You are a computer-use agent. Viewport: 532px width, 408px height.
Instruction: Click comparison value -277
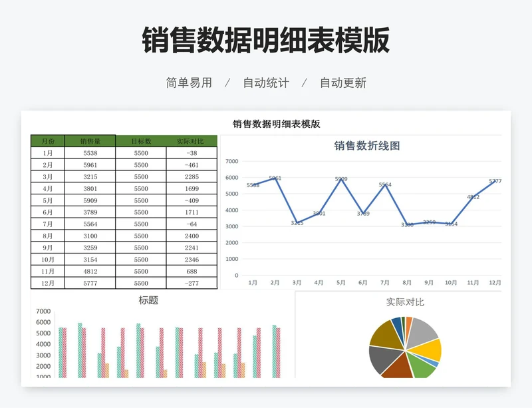192,283
